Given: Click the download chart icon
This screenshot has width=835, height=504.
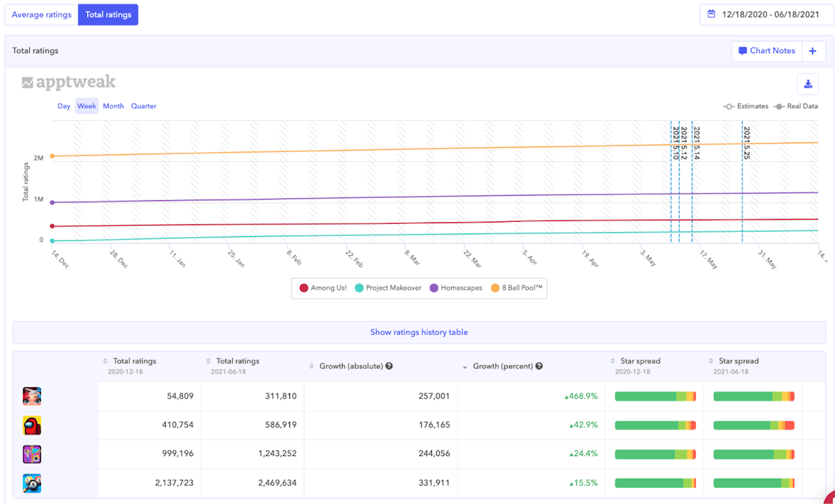Looking at the screenshot, I should tap(808, 84).
